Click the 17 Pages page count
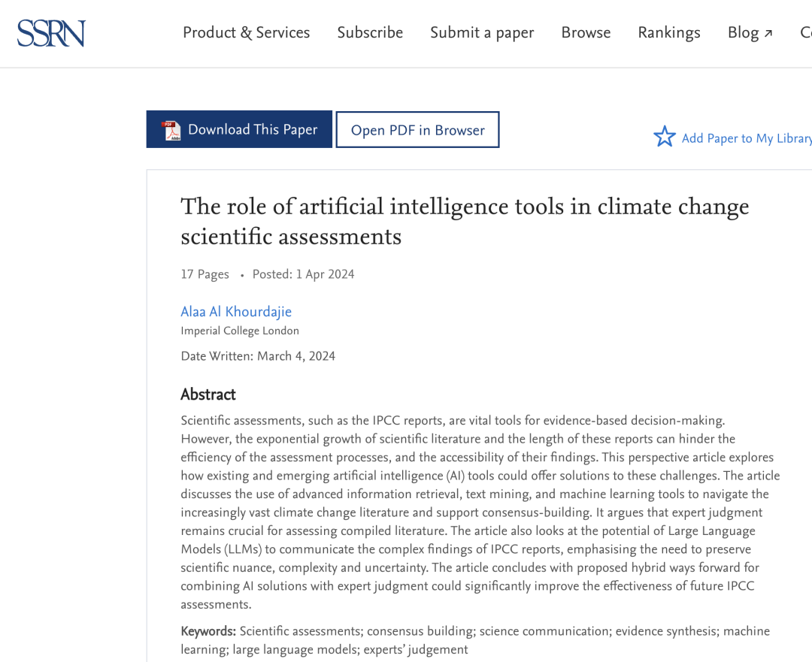This screenshot has width=812, height=662. pos(205,274)
